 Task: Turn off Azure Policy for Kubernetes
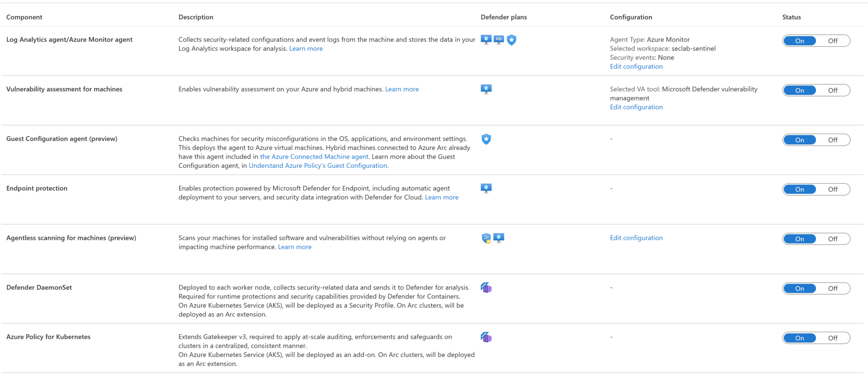832,338
